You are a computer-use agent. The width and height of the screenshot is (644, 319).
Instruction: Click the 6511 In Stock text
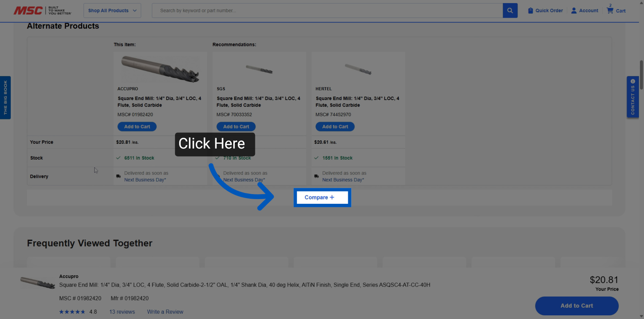(x=139, y=158)
